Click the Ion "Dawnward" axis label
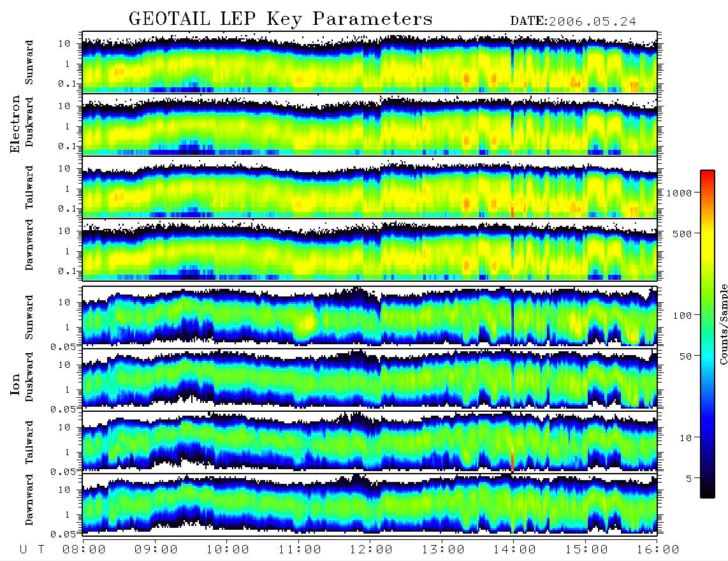Viewport: 728px width, 561px height. 29,500
